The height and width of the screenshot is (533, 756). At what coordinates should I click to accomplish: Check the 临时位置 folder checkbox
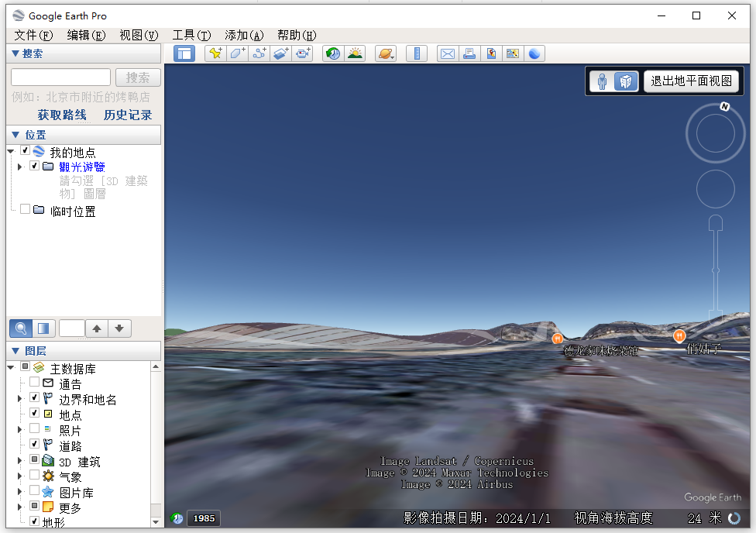coord(26,209)
